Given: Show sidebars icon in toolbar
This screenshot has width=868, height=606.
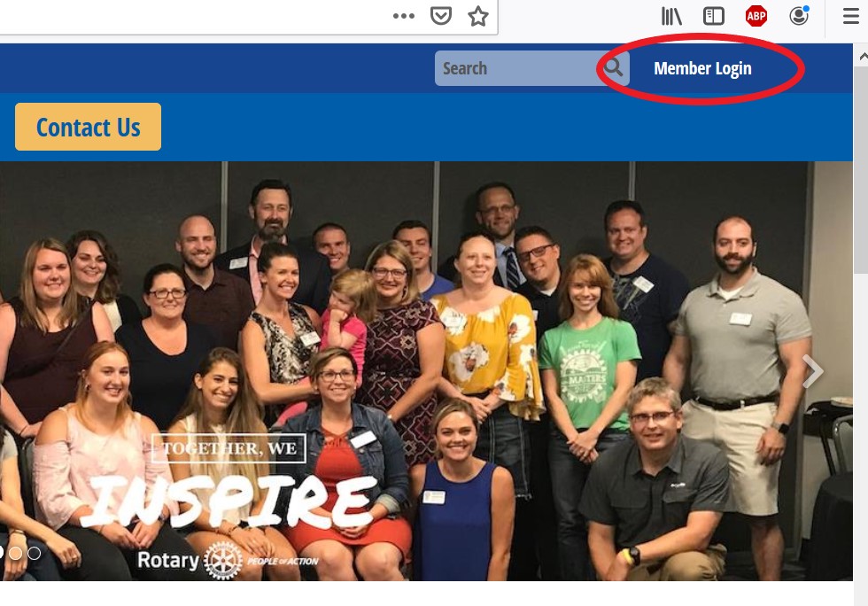Looking at the screenshot, I should click(x=714, y=16).
